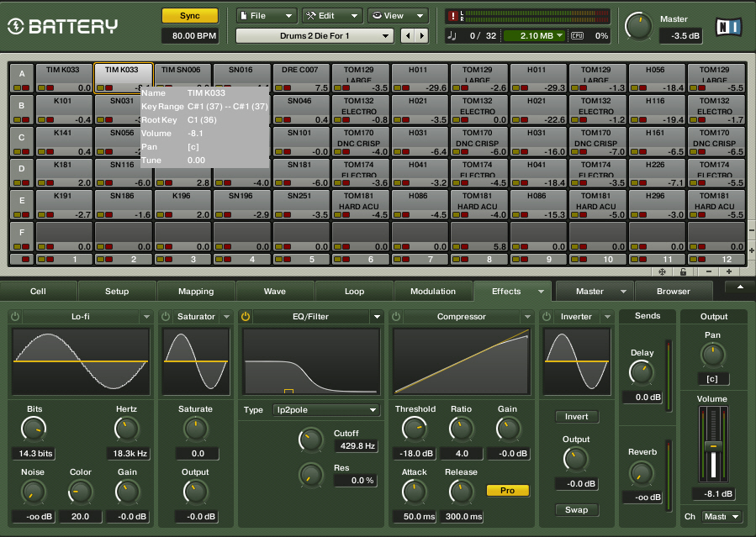Click the Bits 14.3 bits value field
Screen dimensions: 756x537
tap(34, 454)
